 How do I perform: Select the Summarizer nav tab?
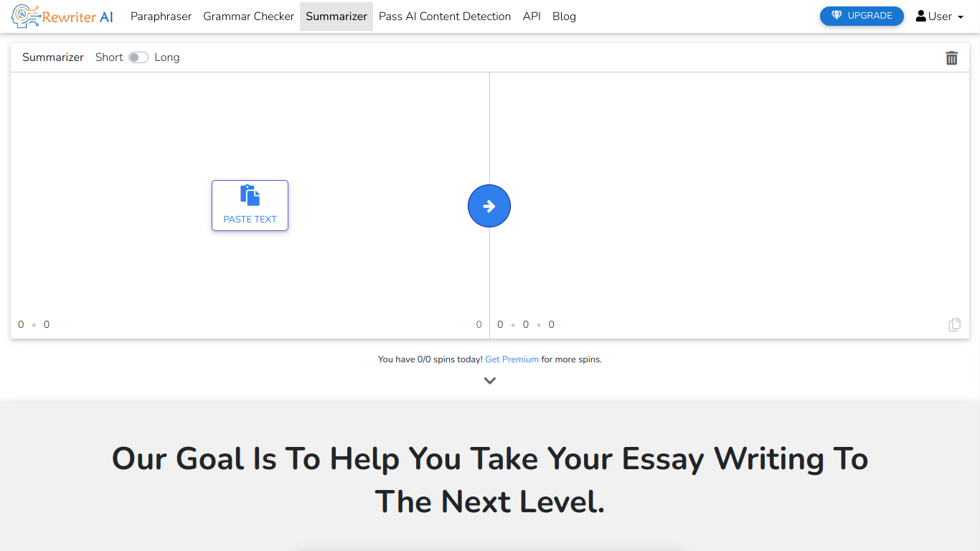(336, 17)
